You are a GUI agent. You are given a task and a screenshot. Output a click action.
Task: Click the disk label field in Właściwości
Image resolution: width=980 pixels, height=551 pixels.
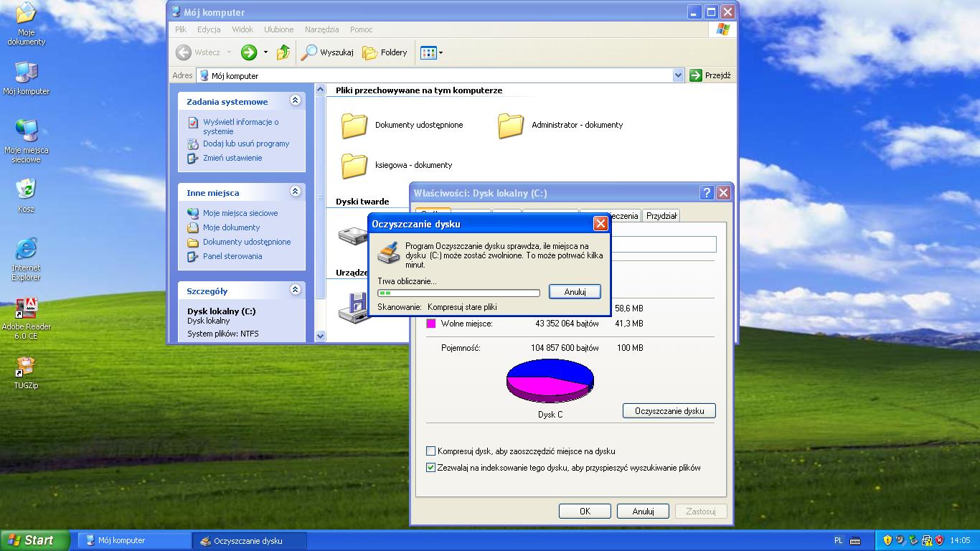[x=663, y=245]
